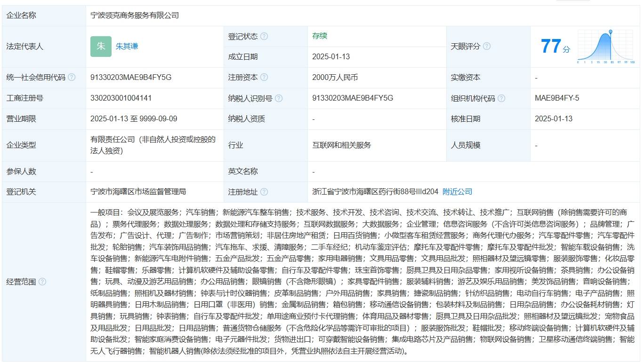Image resolution: width=644 pixels, height=362 pixels.
Task: Click the 存续 status text
Action: [320, 36]
